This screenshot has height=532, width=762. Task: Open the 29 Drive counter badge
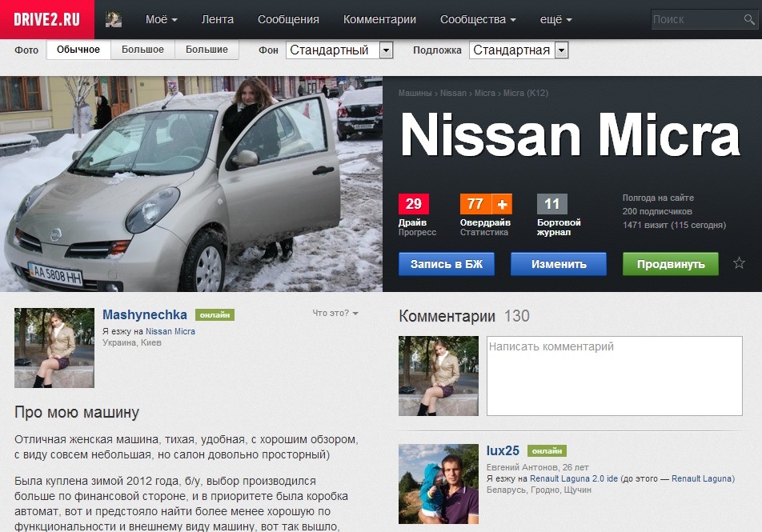point(414,204)
